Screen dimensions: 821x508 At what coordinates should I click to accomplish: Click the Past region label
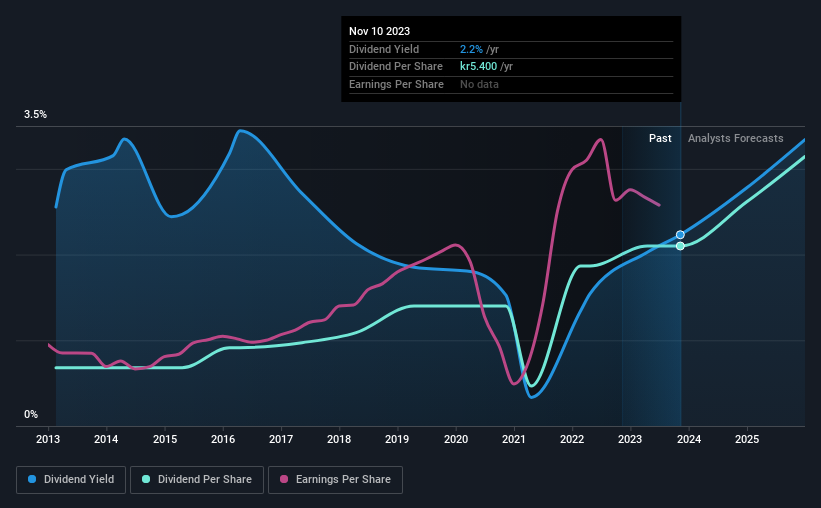[660, 138]
